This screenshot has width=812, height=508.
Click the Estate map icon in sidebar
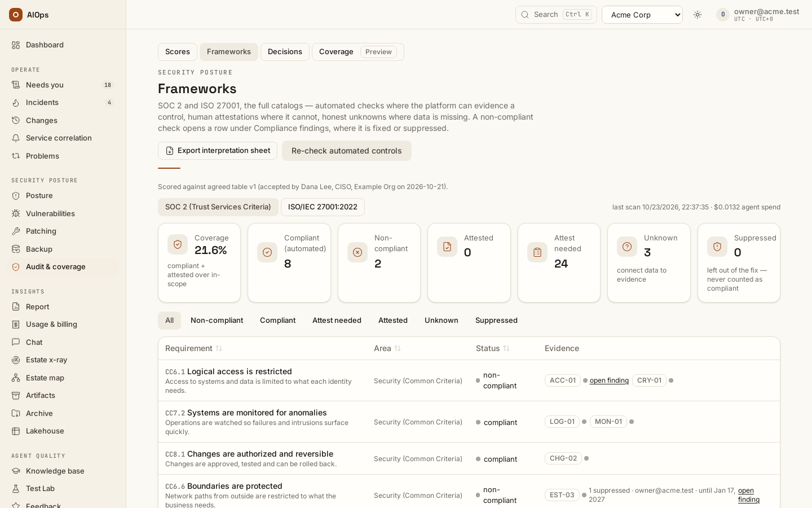point(16,378)
